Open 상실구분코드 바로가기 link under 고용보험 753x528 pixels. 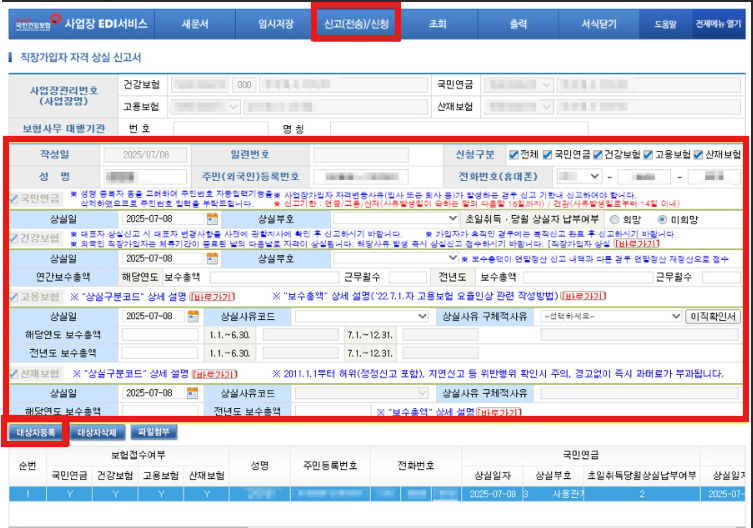coord(212,297)
